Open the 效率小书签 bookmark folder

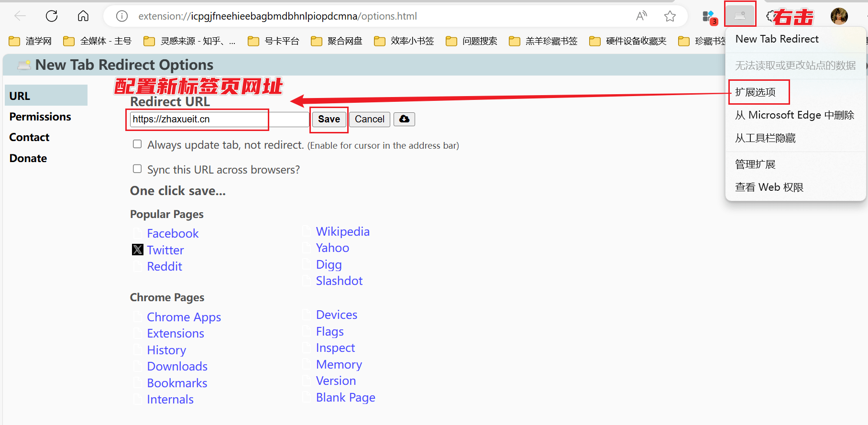pyautogui.click(x=404, y=41)
